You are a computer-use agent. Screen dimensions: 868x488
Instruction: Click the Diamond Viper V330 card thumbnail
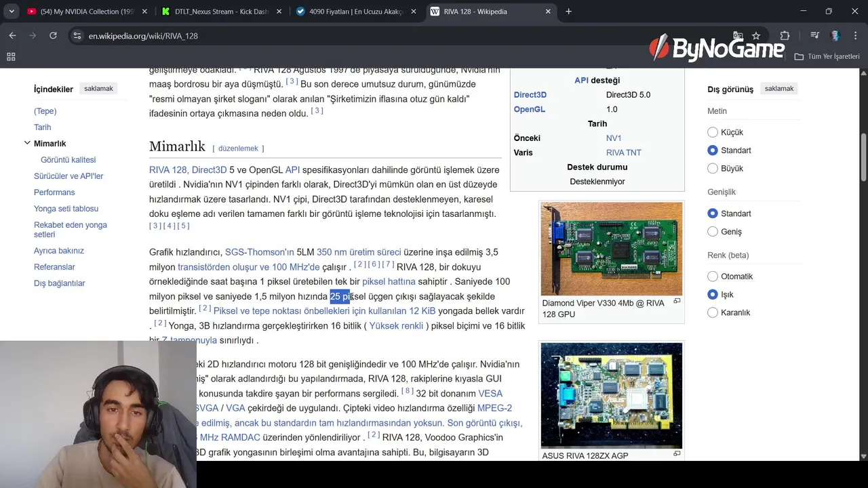pos(612,249)
